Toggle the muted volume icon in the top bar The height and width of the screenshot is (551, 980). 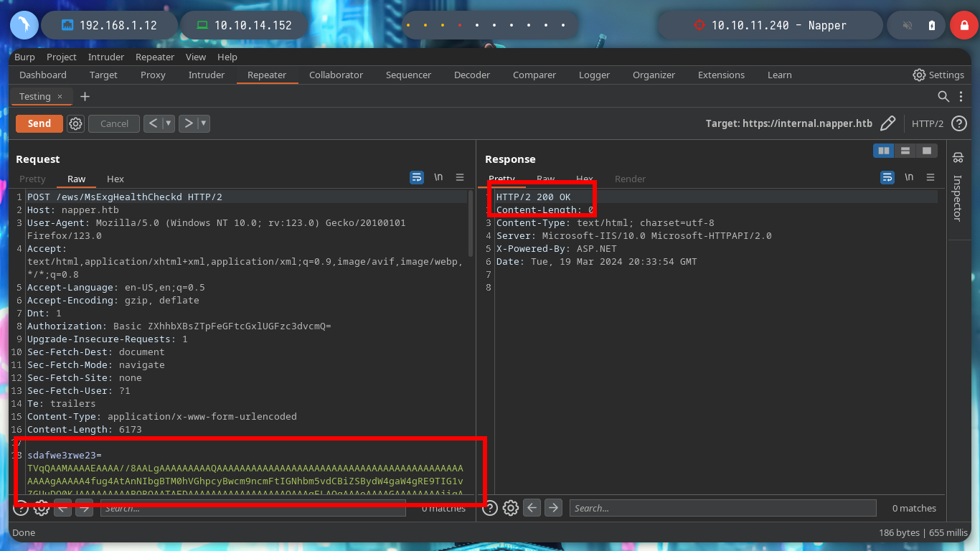908,25
